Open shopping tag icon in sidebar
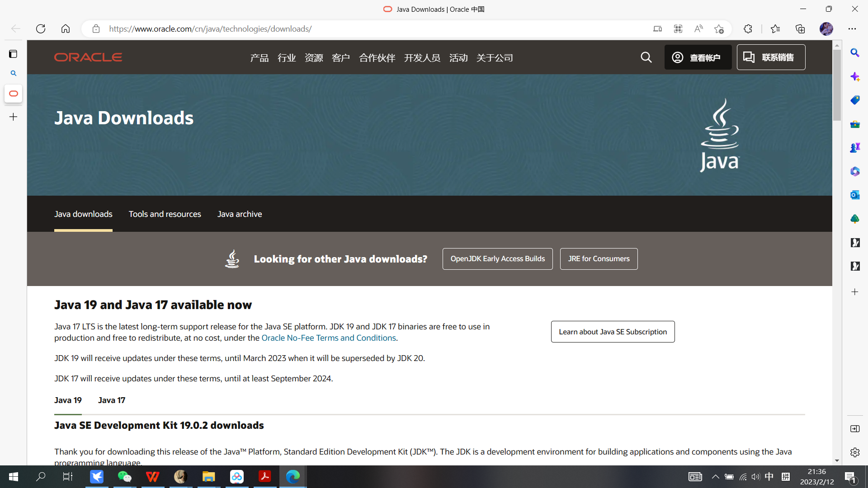 pyautogui.click(x=855, y=100)
